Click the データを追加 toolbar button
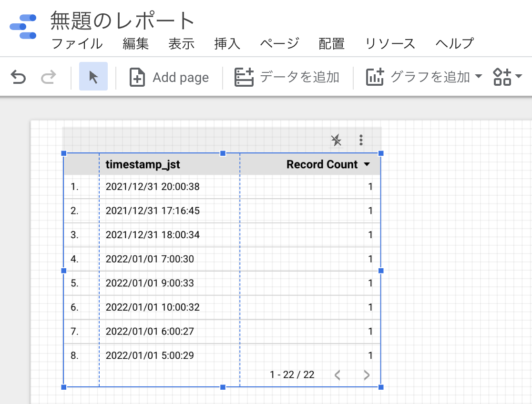This screenshot has height=404, width=532. (287, 77)
